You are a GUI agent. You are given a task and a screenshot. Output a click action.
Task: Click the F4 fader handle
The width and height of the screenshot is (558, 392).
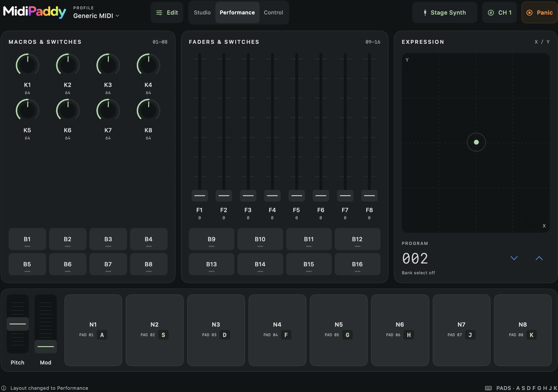(x=272, y=196)
